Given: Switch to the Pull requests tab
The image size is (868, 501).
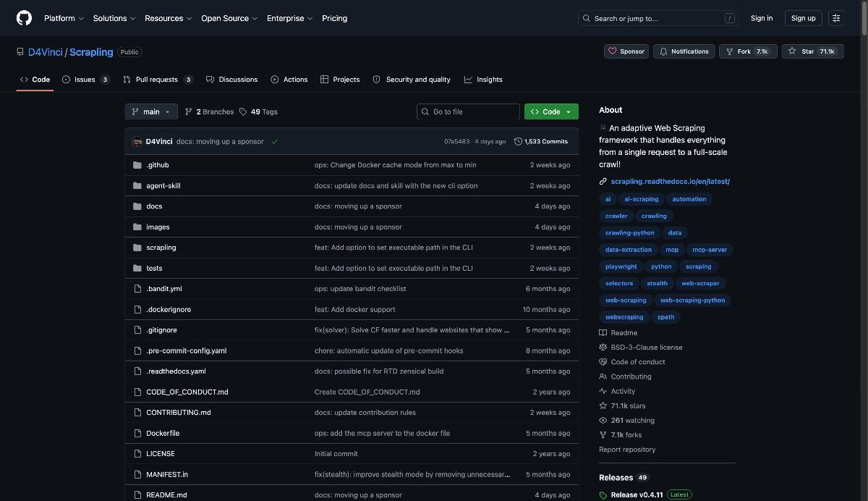Looking at the screenshot, I should coord(158,80).
